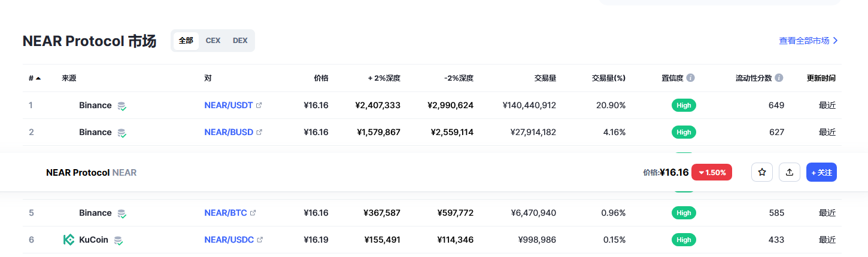The width and height of the screenshot is (868, 257).
Task: Open NEAR/BTC external link icon
Action: [253, 213]
